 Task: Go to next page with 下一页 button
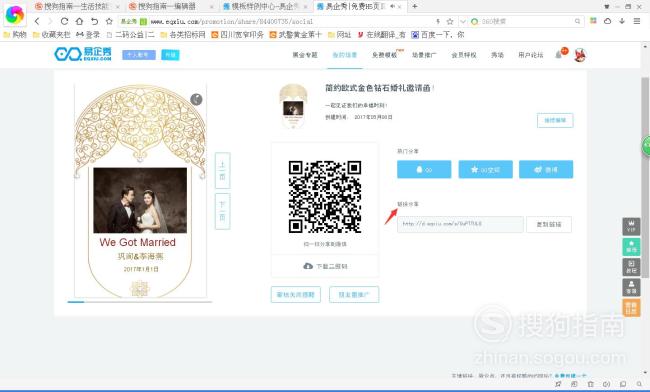coord(223,211)
